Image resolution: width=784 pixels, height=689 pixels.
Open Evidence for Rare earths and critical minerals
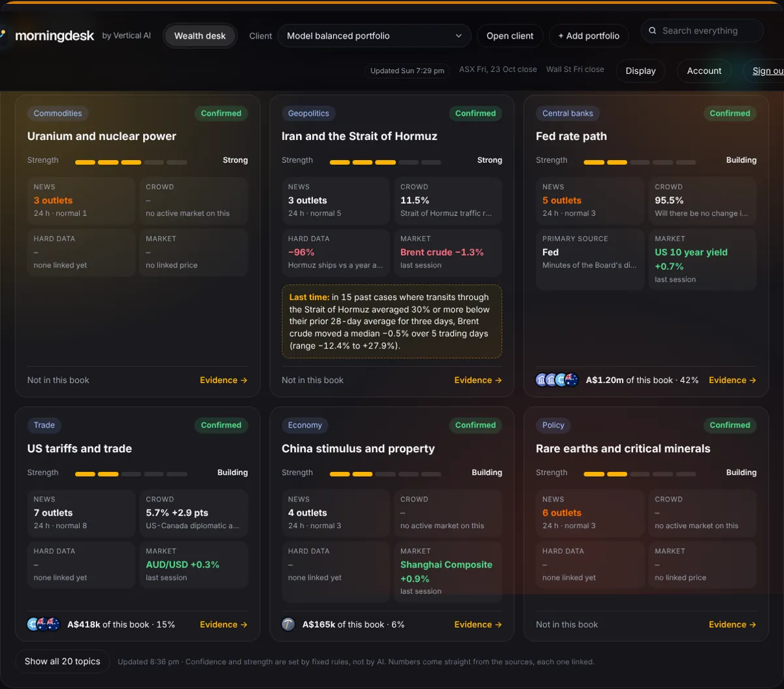tap(732, 624)
